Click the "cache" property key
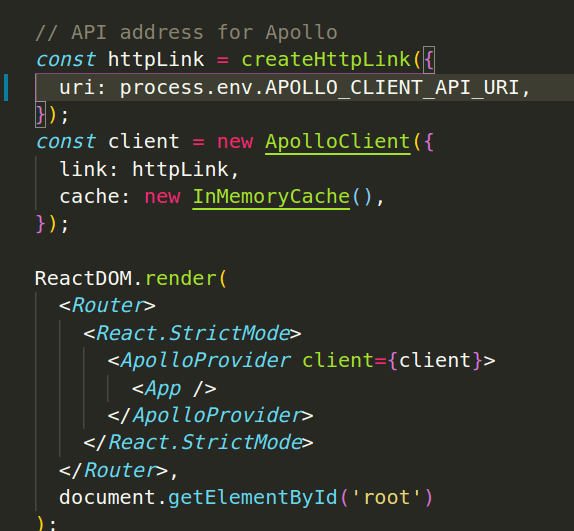The width and height of the screenshot is (574, 531). coord(90,197)
